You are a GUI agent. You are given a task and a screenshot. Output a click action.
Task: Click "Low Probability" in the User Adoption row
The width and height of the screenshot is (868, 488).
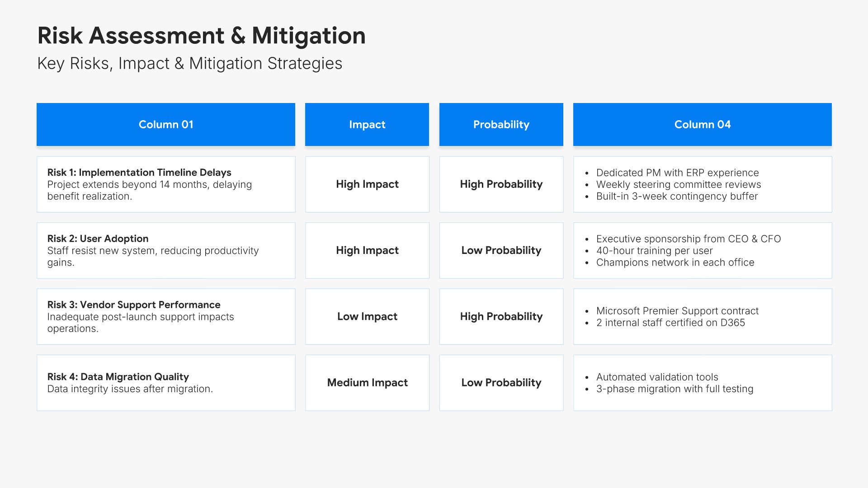(501, 250)
